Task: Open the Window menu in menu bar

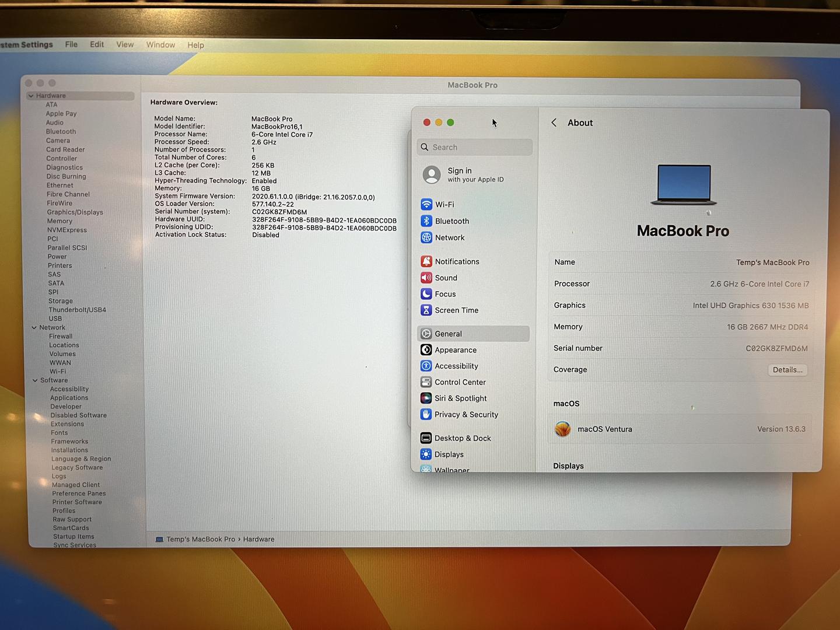Action: click(160, 45)
